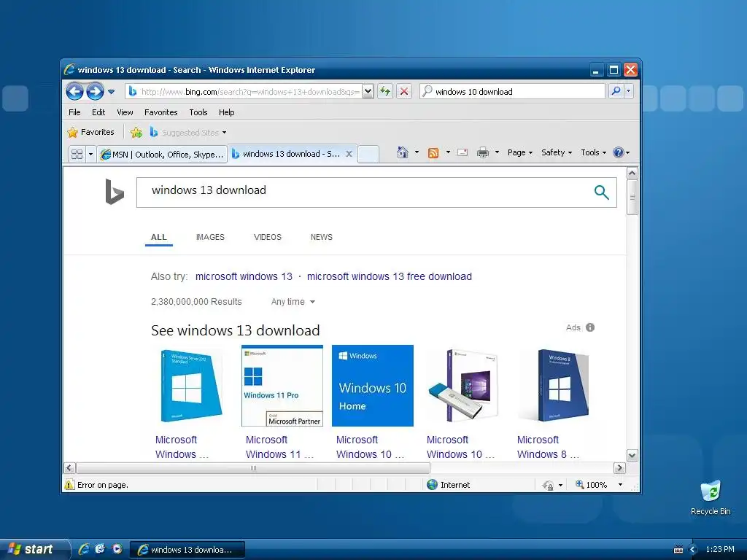Viewport: 747px width, 560px height.
Task: Click Windows Server 2012 product thumbnail
Action: coord(192,386)
